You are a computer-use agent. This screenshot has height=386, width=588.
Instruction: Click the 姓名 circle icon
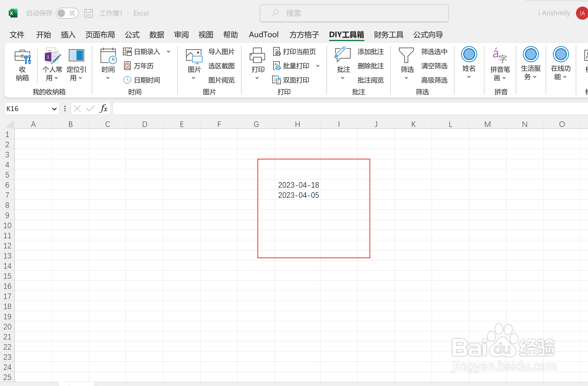point(469,54)
